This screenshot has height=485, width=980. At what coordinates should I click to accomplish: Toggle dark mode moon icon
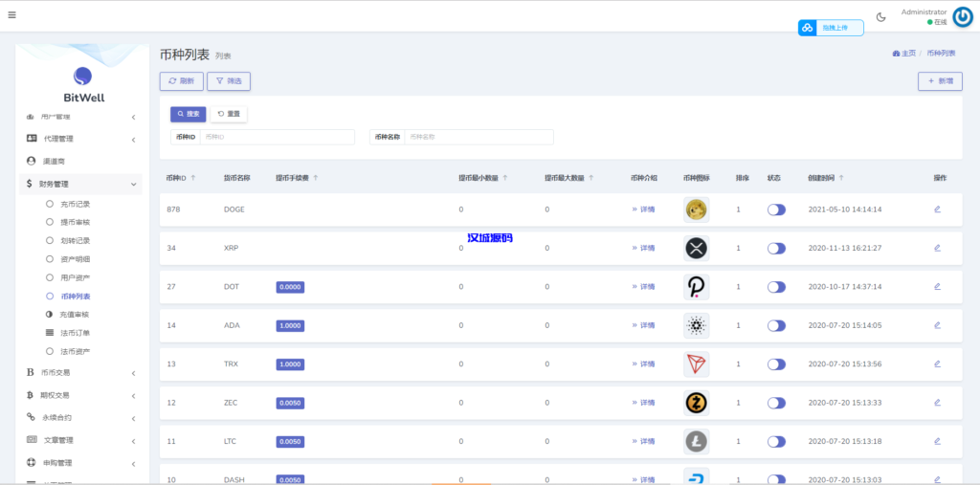(881, 16)
